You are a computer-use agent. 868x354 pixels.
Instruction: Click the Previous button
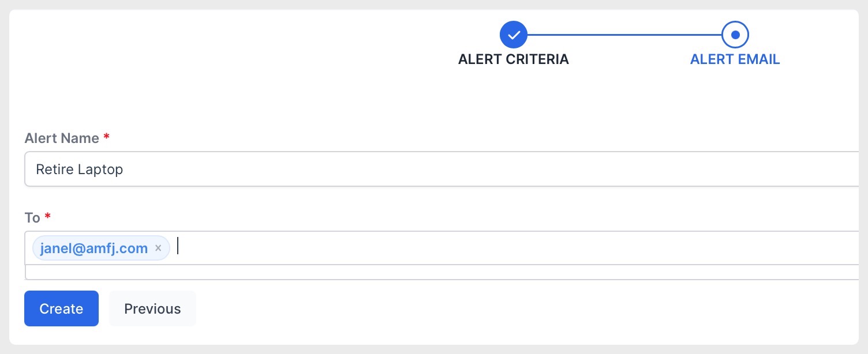click(x=152, y=308)
